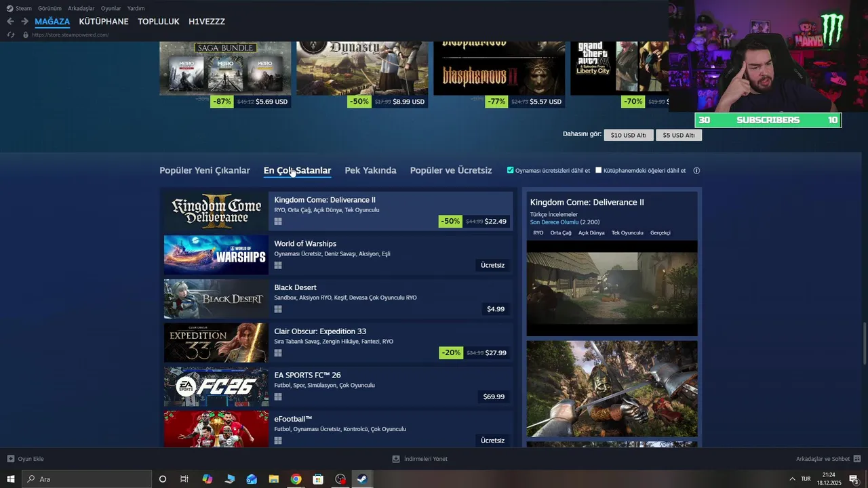Click the info icon beside library filter
868x488 pixels.
(696, 171)
